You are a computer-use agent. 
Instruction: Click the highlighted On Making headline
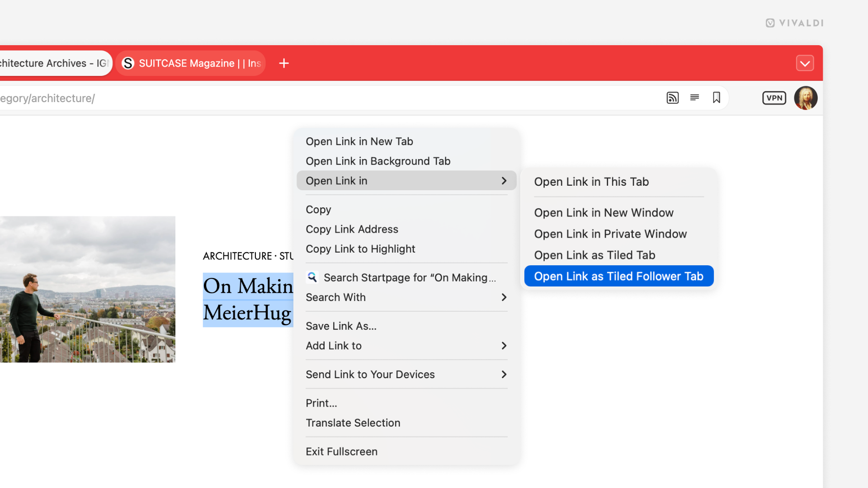(248, 286)
